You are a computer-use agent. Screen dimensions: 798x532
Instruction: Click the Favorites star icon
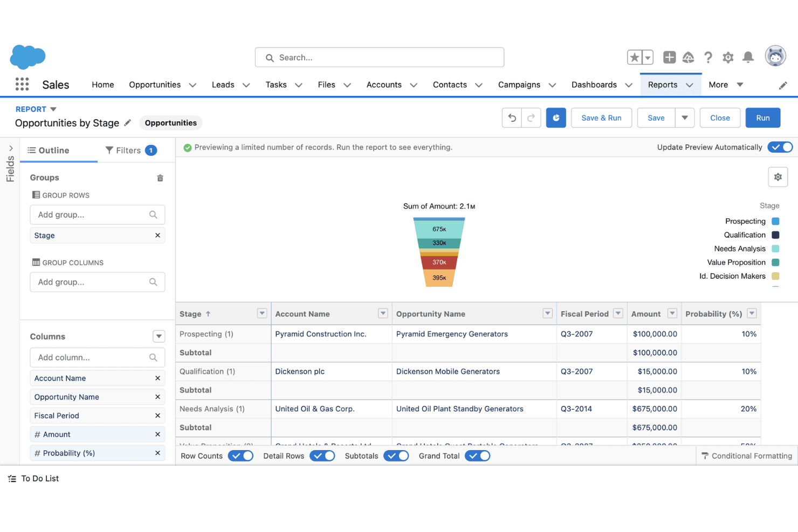tap(635, 57)
